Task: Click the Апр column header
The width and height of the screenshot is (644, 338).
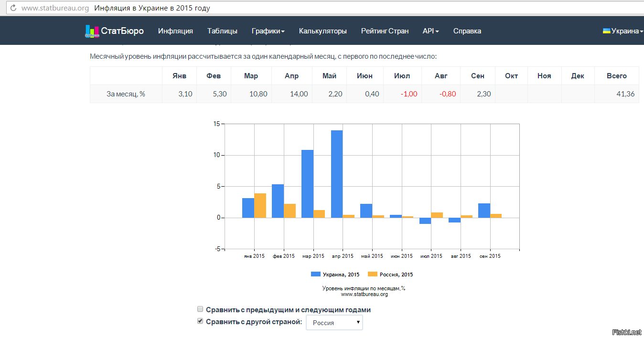Action: point(291,76)
